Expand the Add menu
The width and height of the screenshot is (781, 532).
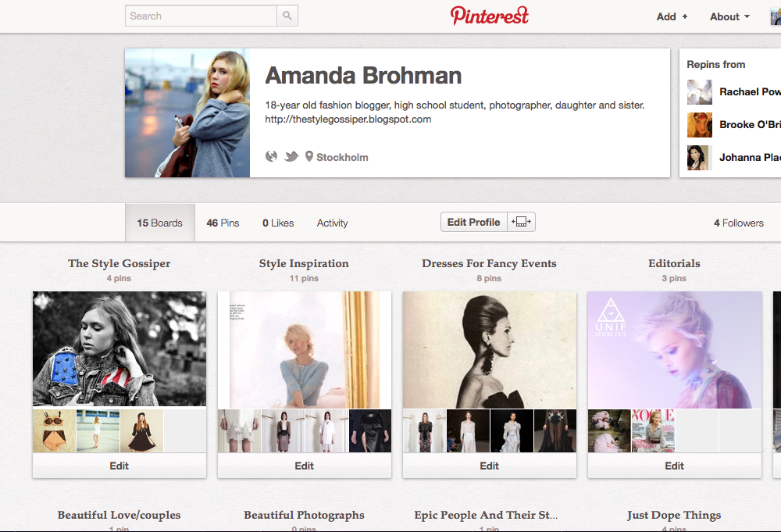(x=672, y=16)
